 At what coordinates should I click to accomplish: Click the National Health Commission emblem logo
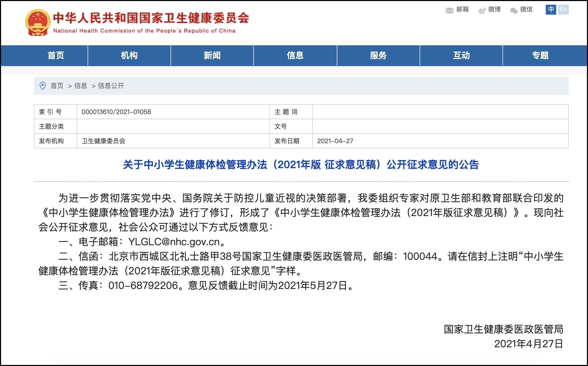[38, 22]
